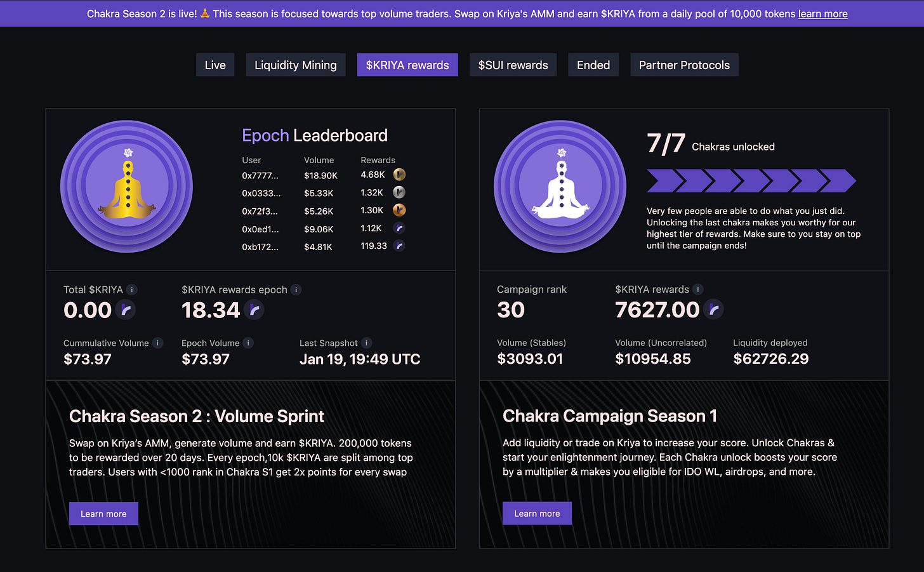
Task: Click the 4.68K rewards value
Action: tap(373, 175)
